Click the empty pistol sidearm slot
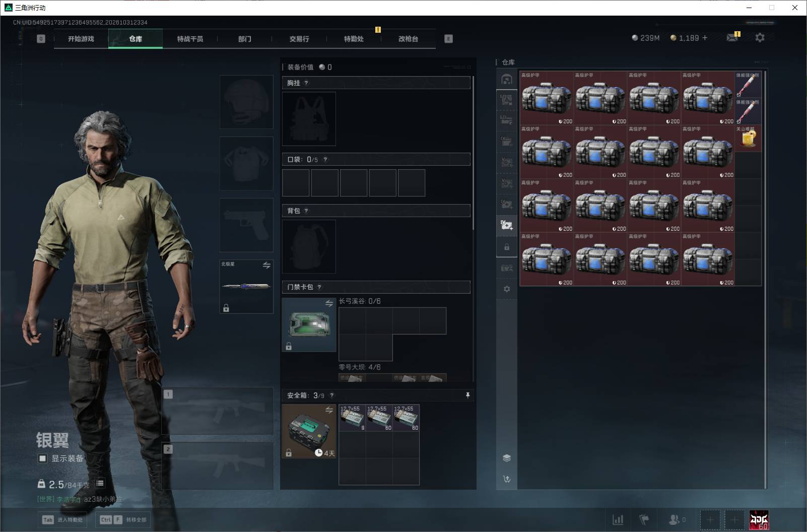Image resolution: width=807 pixels, height=532 pixels. 246,225
